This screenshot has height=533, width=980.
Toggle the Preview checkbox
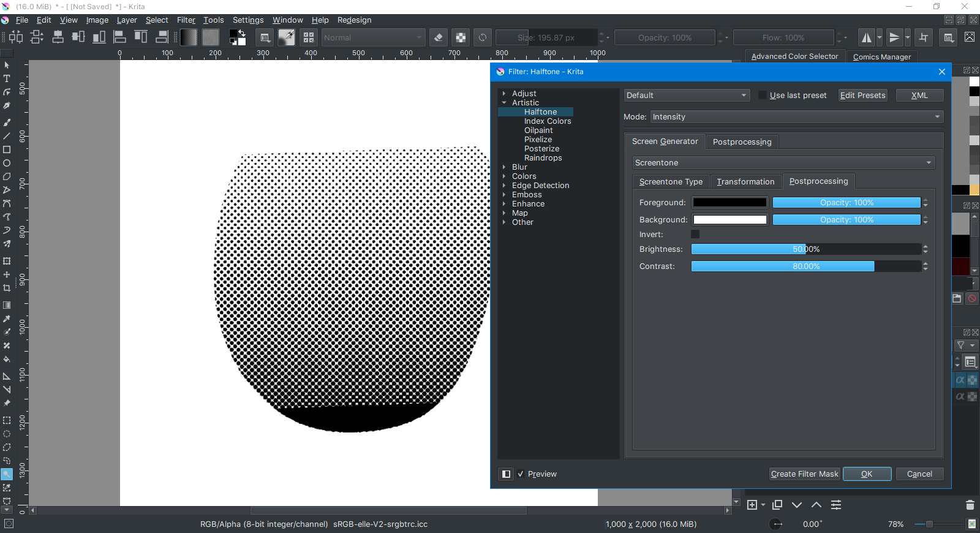521,474
